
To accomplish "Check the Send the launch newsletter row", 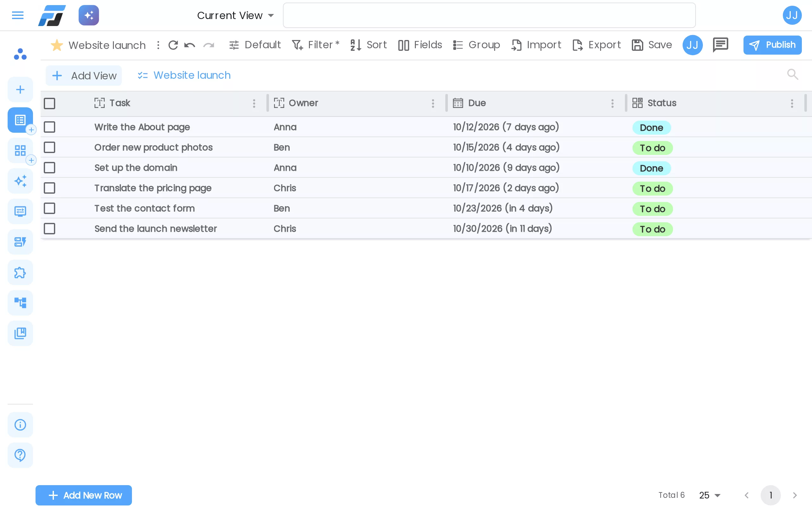I will 49,229.
